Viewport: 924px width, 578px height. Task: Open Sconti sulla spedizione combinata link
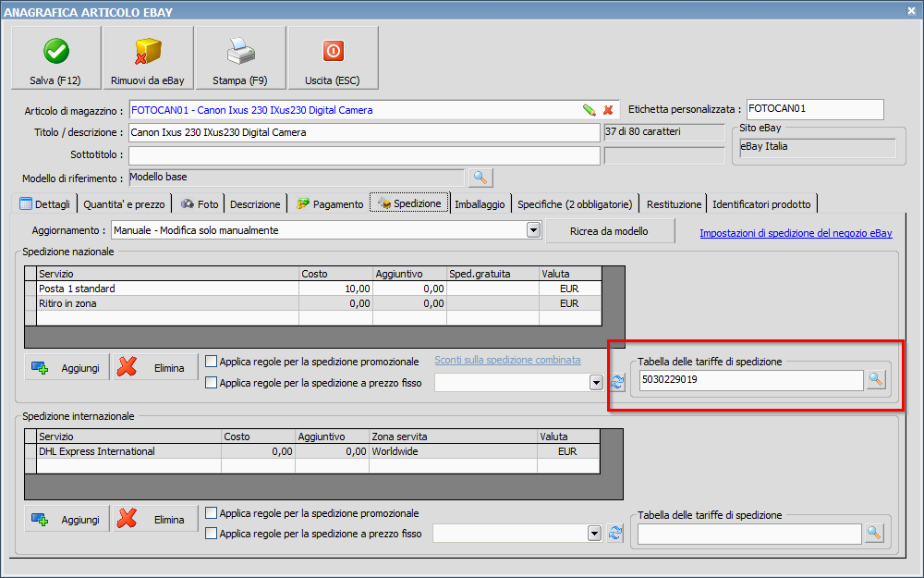click(507, 360)
